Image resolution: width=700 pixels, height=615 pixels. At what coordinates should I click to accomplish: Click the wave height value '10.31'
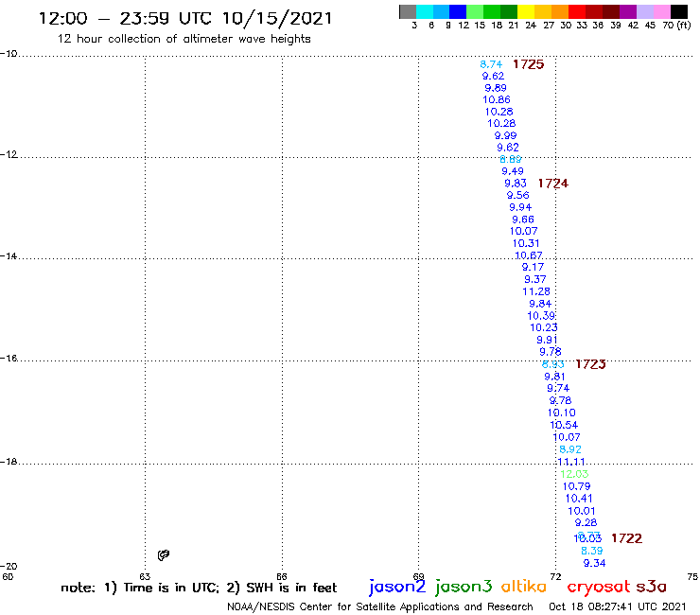point(526,243)
